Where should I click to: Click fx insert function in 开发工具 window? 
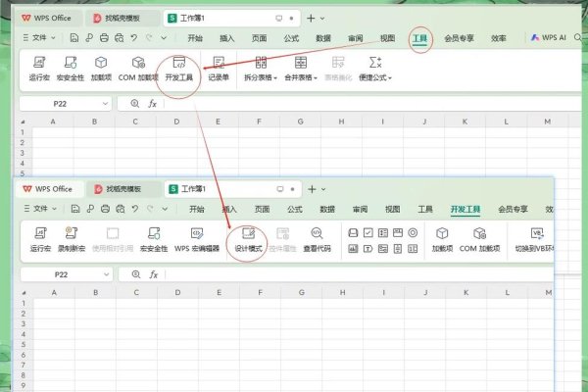click(x=154, y=274)
